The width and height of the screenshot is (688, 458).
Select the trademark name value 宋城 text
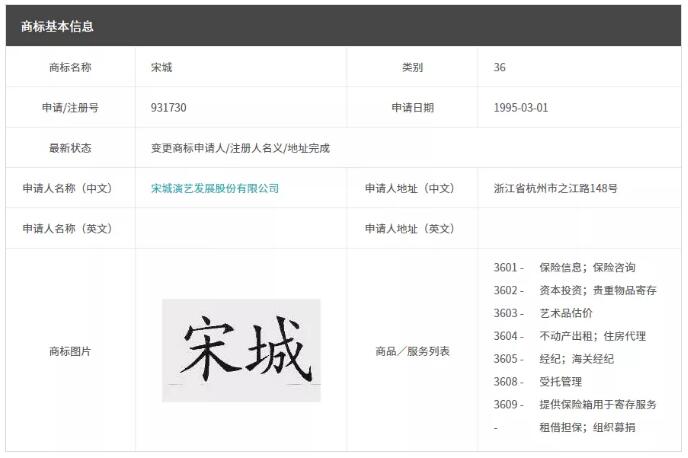click(162, 67)
